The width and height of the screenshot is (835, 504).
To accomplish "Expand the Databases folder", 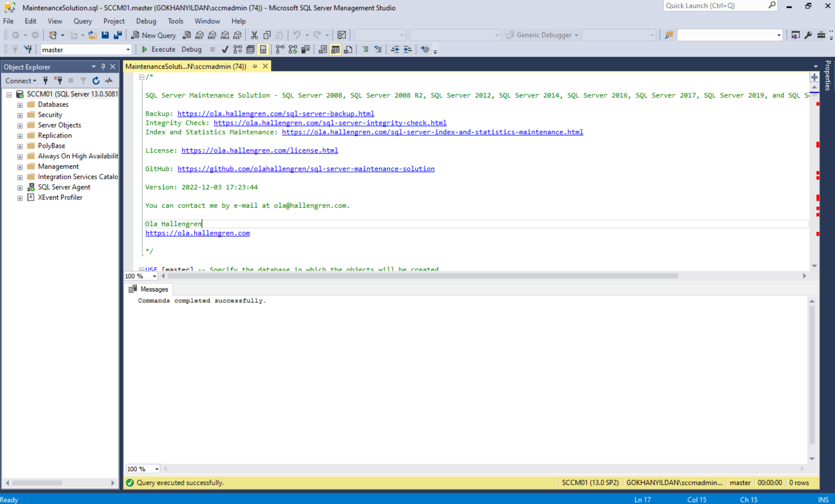I will pos(20,105).
